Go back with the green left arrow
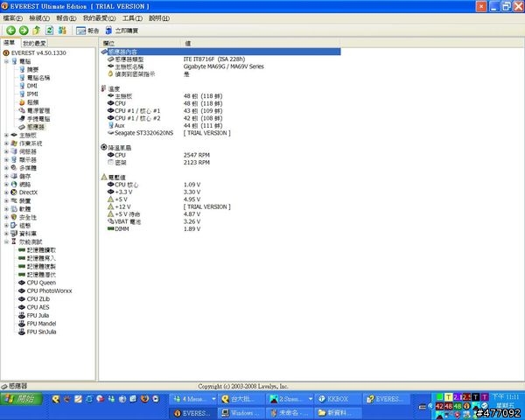The height and width of the screenshot is (420, 525). 10,31
